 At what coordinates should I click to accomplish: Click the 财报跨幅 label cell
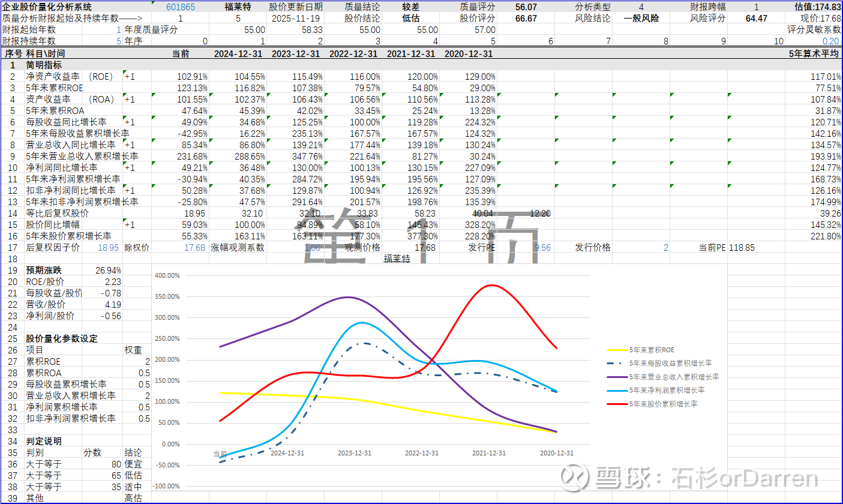click(707, 7)
